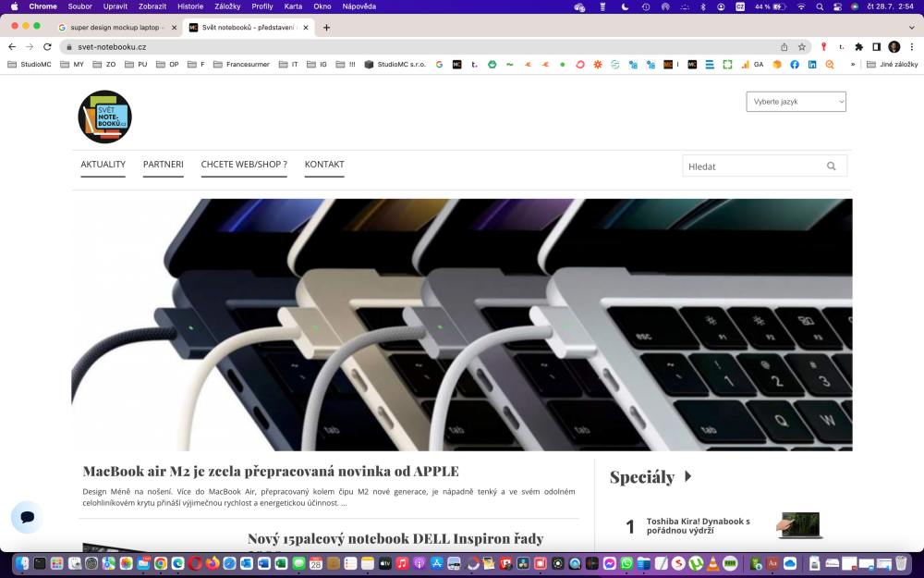Click the Svět notebooků logo

pos(104,117)
